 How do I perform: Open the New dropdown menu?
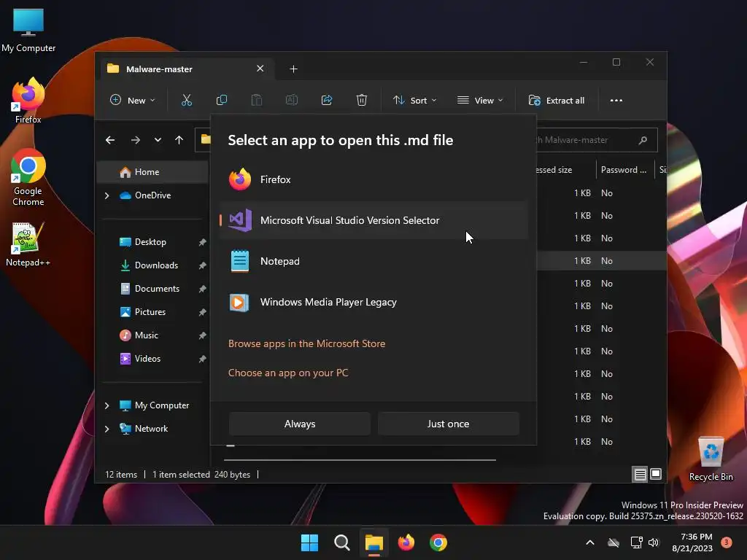pos(133,101)
